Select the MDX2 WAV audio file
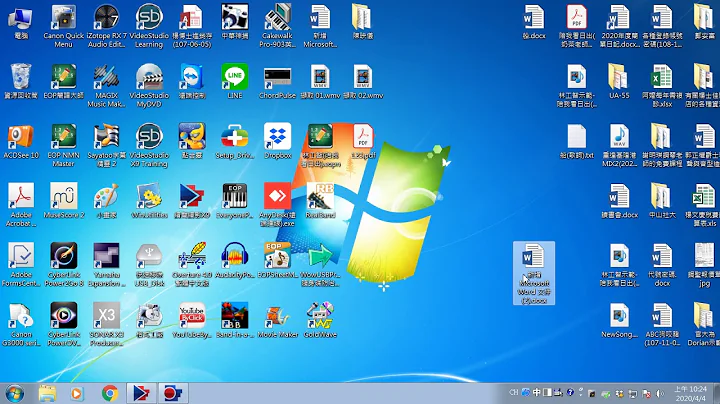 click(619, 146)
